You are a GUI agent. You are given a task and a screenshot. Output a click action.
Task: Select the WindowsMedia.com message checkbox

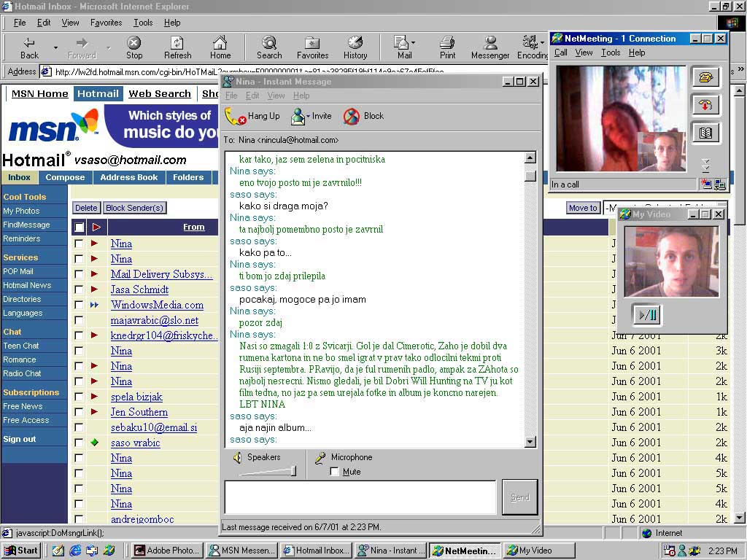[x=79, y=305]
